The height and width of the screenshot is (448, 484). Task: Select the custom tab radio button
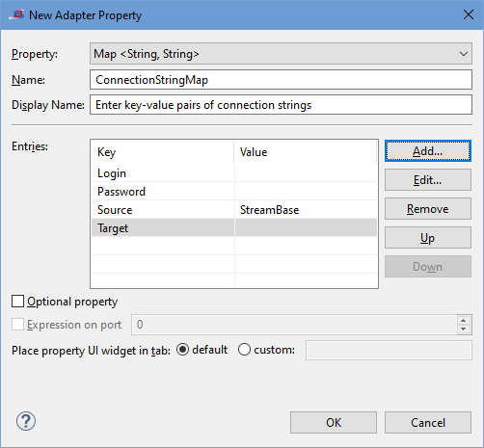(244, 350)
